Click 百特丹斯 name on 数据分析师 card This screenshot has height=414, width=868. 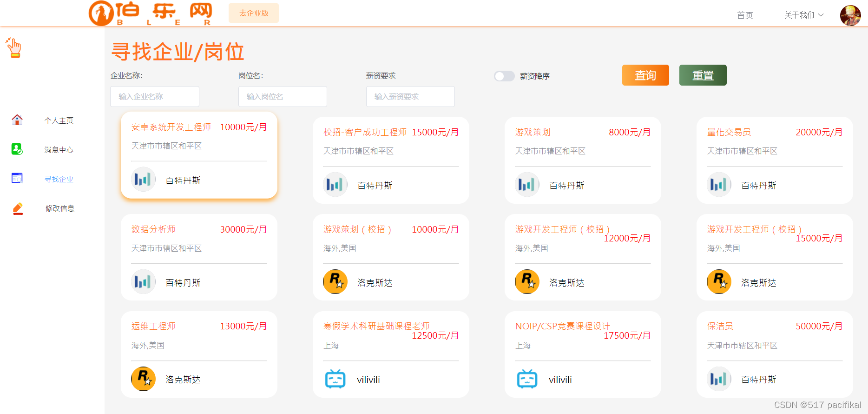pyautogui.click(x=183, y=283)
